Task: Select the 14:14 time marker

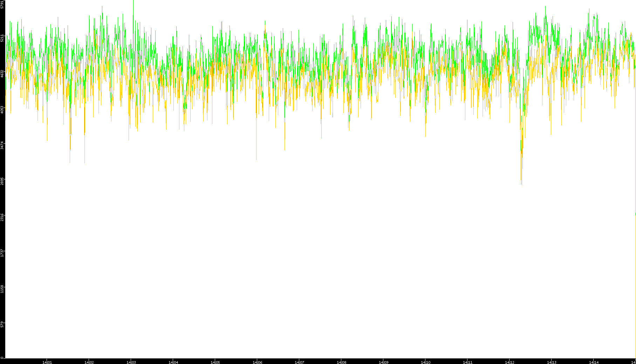Action: point(594,362)
